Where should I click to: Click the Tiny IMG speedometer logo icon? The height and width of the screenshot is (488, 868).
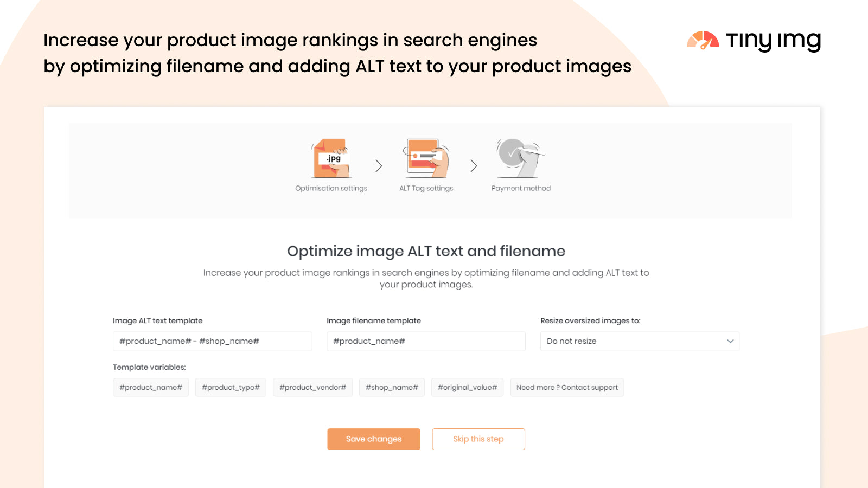point(703,41)
